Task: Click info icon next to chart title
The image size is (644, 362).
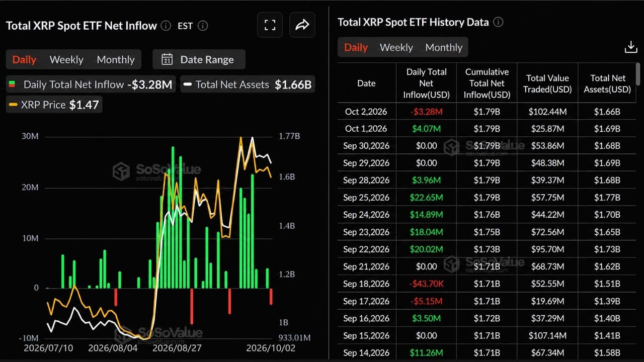Action: tap(166, 26)
